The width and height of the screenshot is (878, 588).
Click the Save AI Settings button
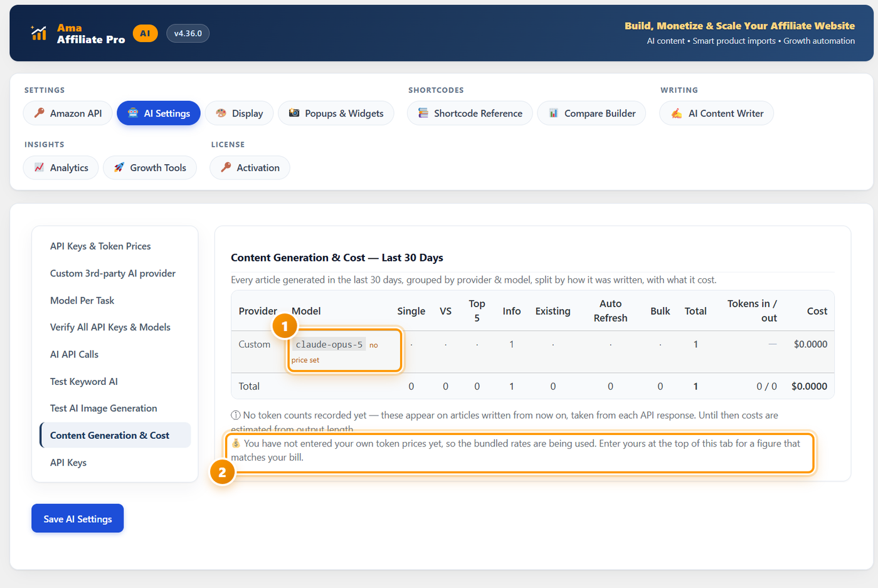pyautogui.click(x=78, y=518)
